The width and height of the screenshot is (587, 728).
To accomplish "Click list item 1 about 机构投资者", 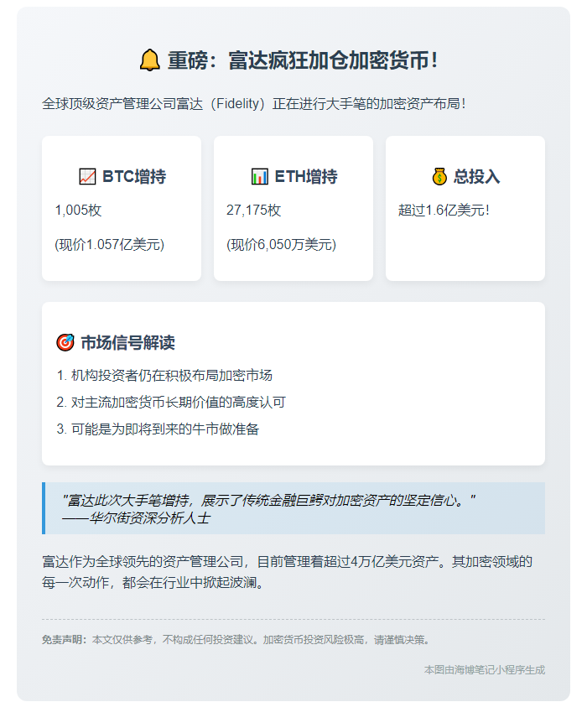I will [164, 375].
